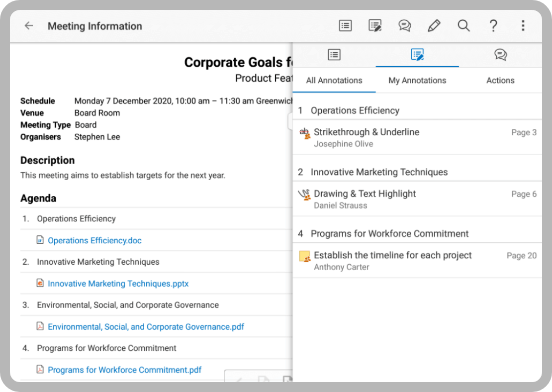Viewport: 552px width, 392px height.
Task: Open Innovative Marketing Techniques.pptx link
Action: click(x=118, y=284)
